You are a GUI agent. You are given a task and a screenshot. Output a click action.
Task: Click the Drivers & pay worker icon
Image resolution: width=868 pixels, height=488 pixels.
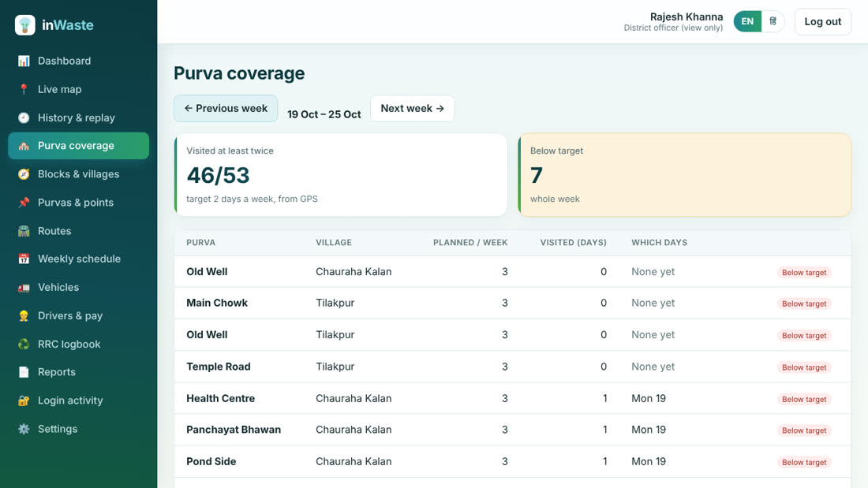(x=23, y=316)
